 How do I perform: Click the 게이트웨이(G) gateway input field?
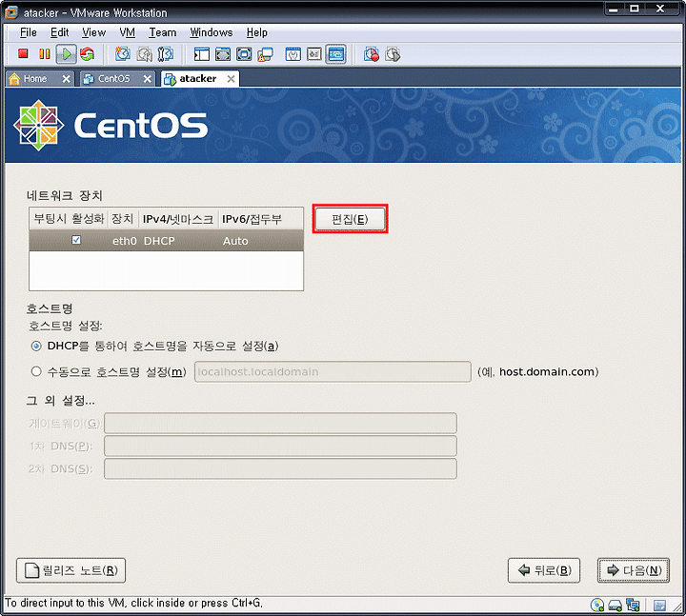pos(280,423)
